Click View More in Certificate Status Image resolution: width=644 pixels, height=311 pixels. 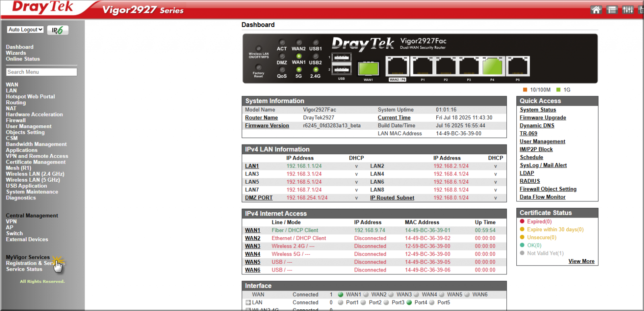581,261
